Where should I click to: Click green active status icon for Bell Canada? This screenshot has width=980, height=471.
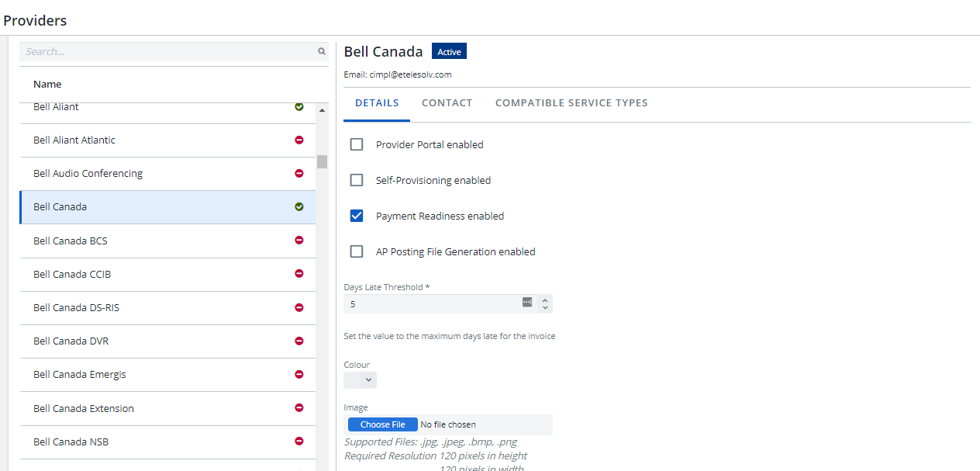(x=299, y=207)
